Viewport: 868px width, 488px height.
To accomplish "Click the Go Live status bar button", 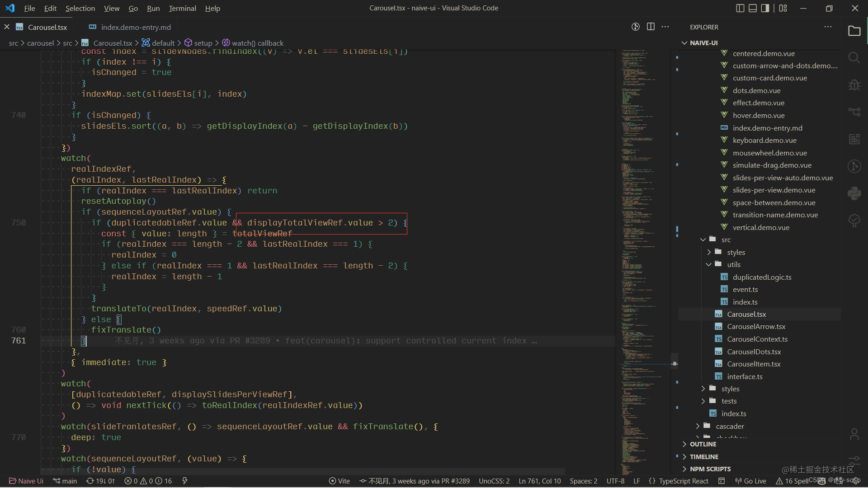I will pos(750,481).
